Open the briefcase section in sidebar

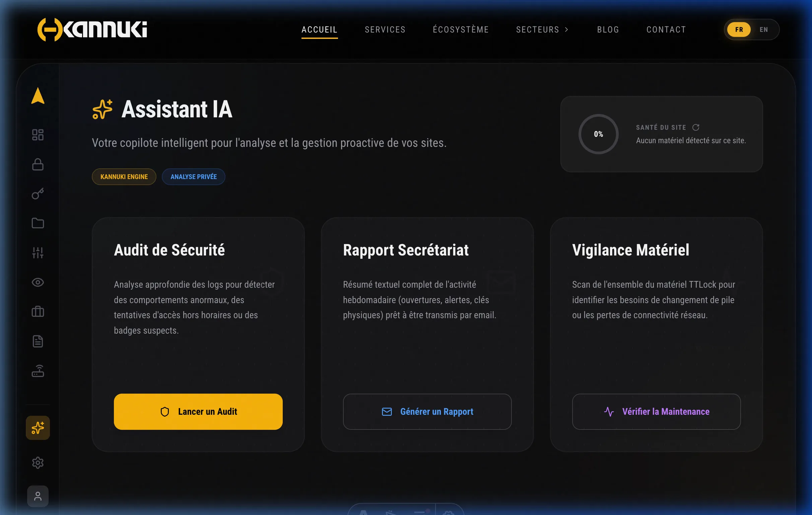click(x=38, y=311)
